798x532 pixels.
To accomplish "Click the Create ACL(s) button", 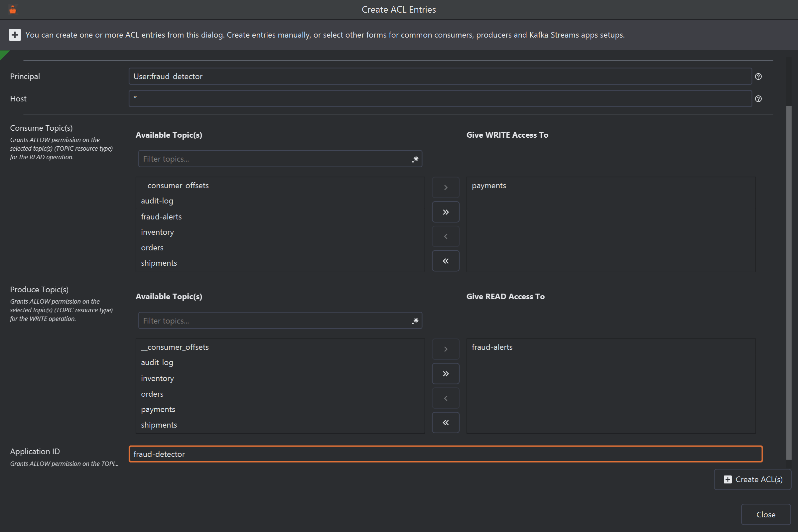I will point(752,479).
